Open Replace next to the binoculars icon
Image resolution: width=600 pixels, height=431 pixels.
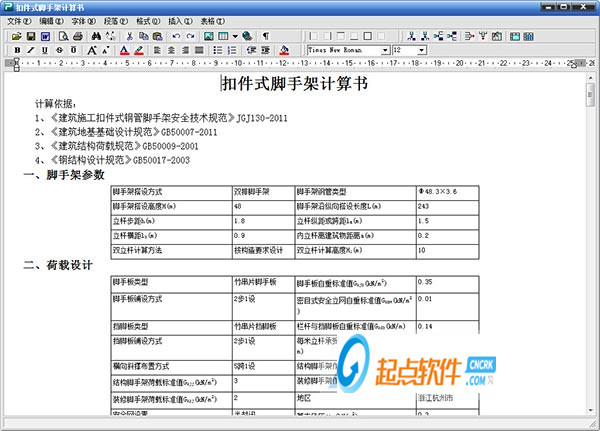[111, 36]
